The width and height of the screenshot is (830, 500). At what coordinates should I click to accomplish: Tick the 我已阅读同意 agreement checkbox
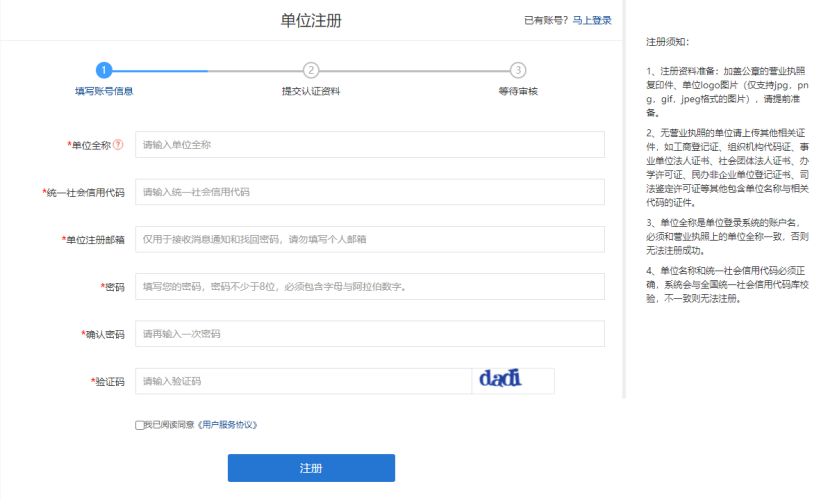[139, 425]
